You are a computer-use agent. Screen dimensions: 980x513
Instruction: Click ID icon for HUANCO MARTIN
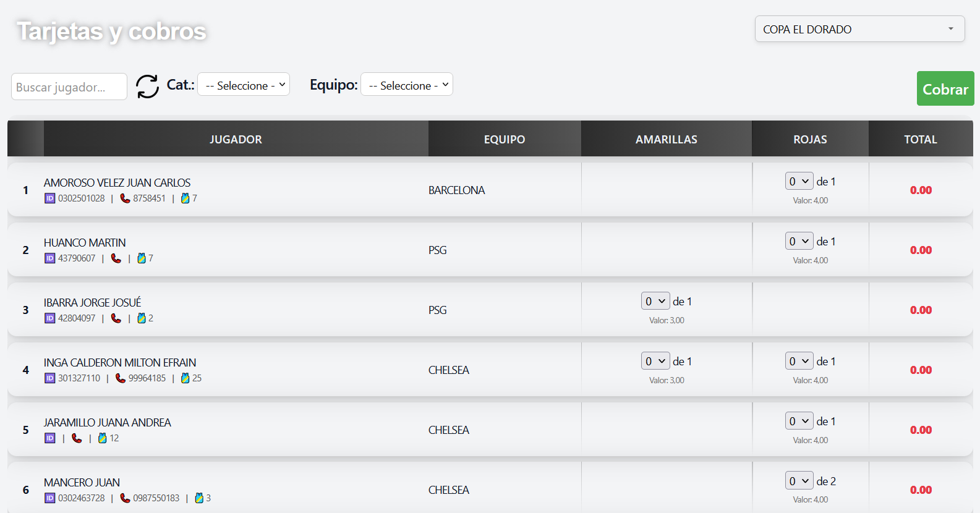tap(50, 258)
